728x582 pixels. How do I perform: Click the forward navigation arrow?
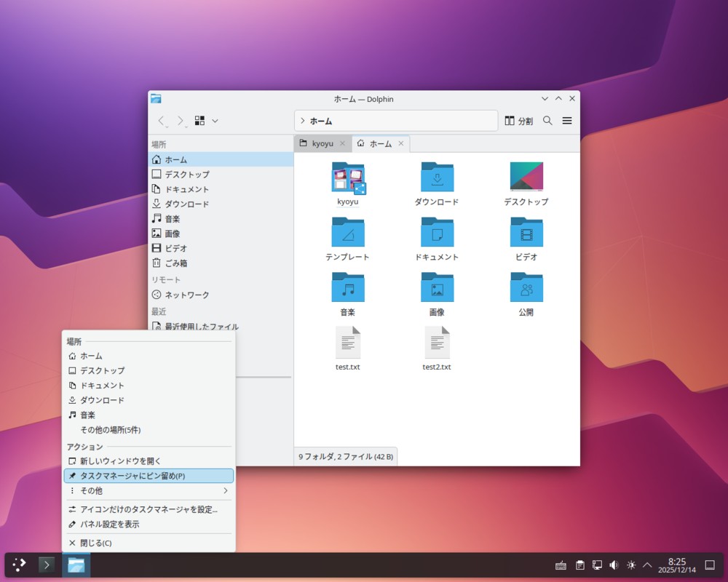pos(180,121)
